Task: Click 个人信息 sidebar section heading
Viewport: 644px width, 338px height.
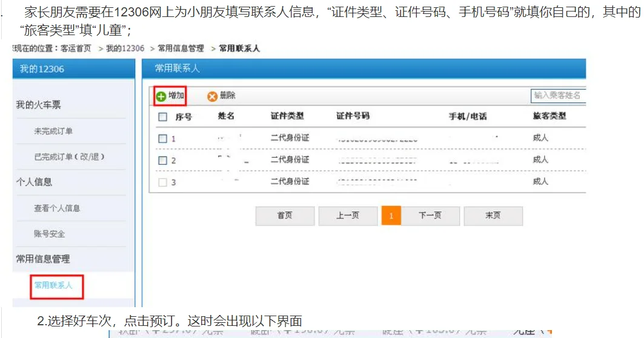Action: (34, 182)
